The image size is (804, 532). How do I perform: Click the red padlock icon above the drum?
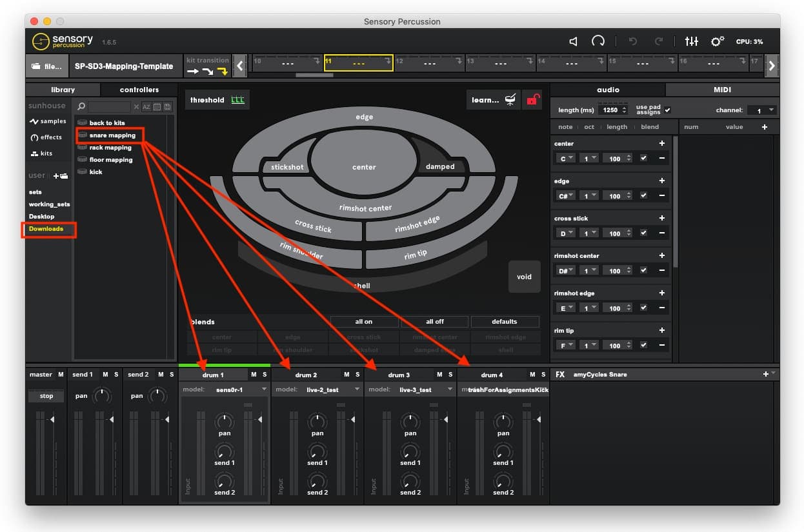tap(532, 99)
